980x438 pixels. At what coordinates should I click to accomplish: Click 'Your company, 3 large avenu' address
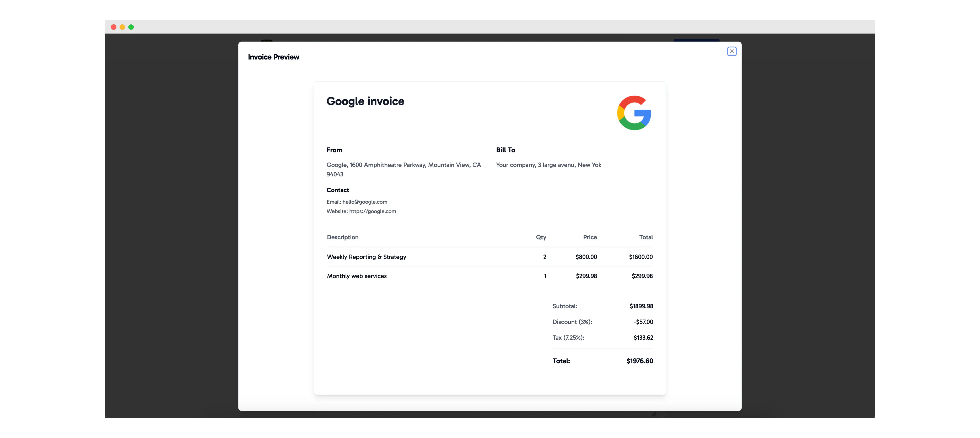click(x=548, y=165)
